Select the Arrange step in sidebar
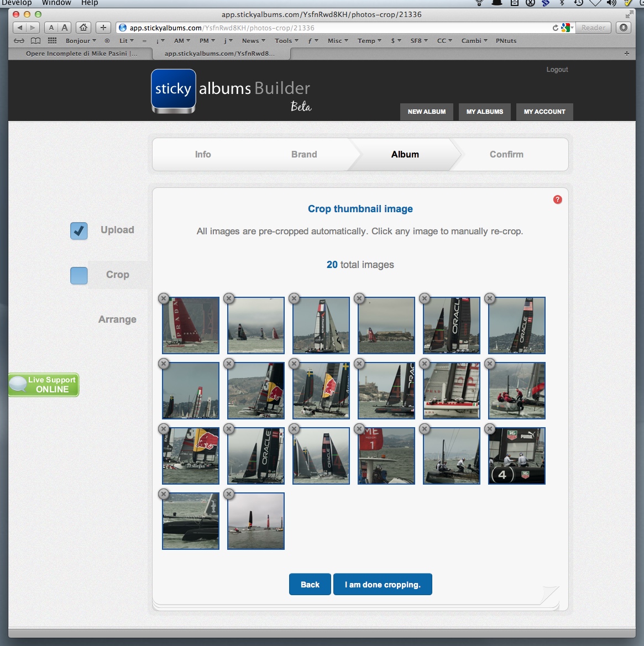Viewport: 644px width, 646px height. (x=117, y=319)
